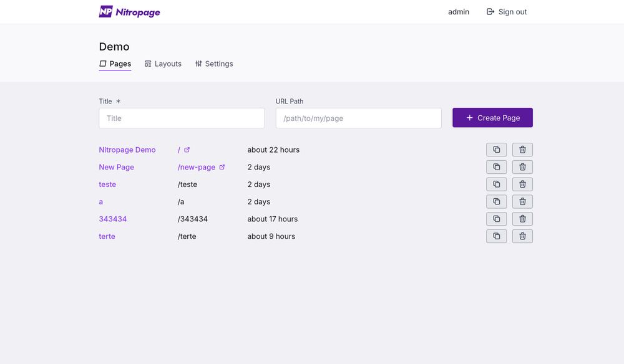Select the /teste path text
Screen dimensions: 624x364
(x=187, y=184)
